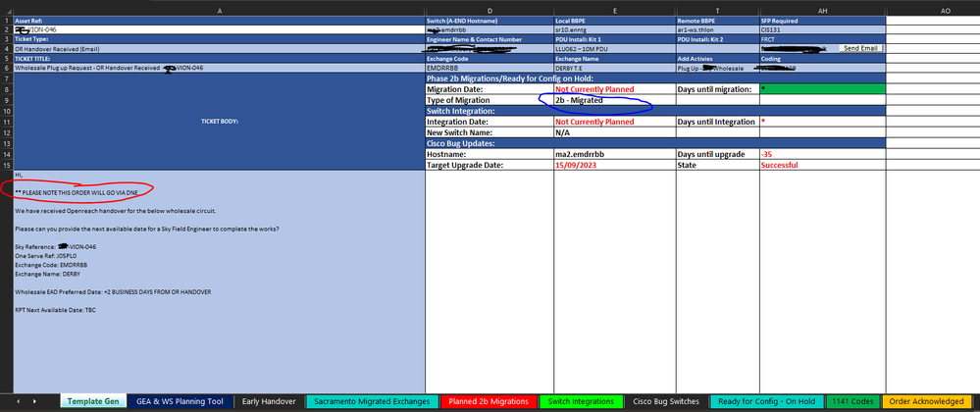
Task: Select column E header
Action: pyautogui.click(x=615, y=11)
